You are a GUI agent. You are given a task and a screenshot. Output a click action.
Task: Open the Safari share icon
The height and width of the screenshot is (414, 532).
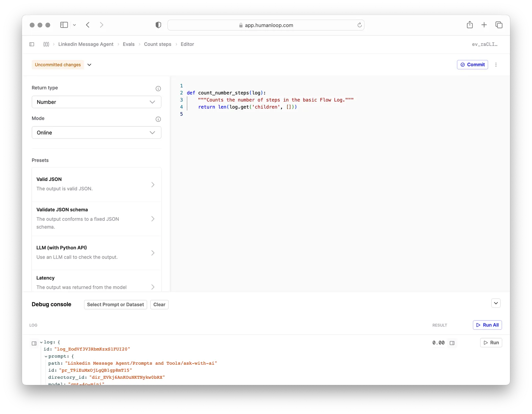[469, 25]
